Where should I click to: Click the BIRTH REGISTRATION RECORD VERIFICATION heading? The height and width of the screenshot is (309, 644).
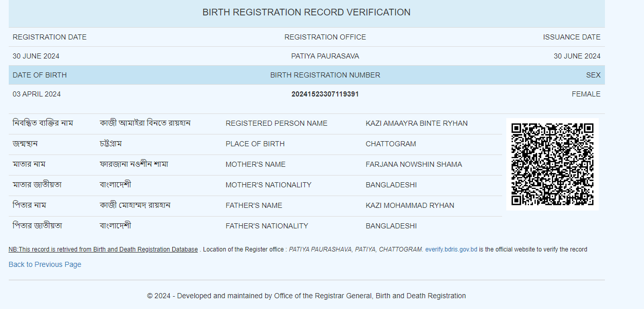click(306, 12)
